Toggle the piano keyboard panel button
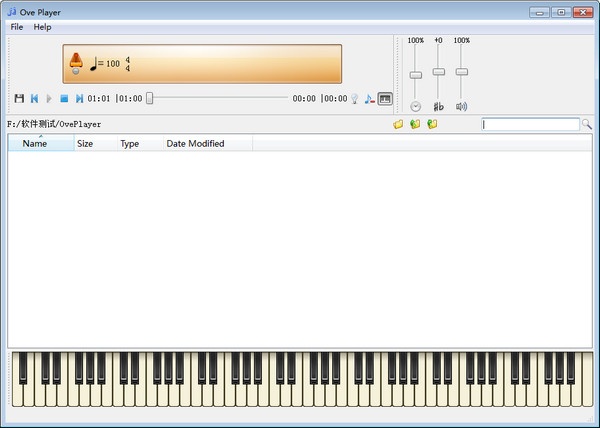 (x=385, y=98)
